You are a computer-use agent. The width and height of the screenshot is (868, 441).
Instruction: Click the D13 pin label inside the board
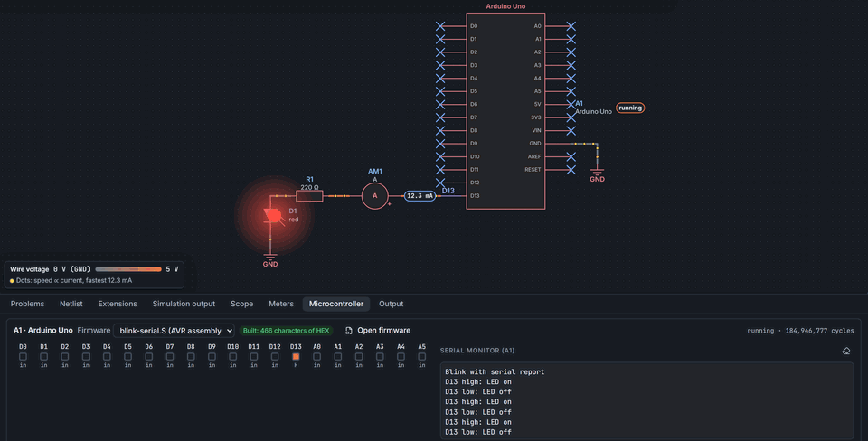click(475, 196)
